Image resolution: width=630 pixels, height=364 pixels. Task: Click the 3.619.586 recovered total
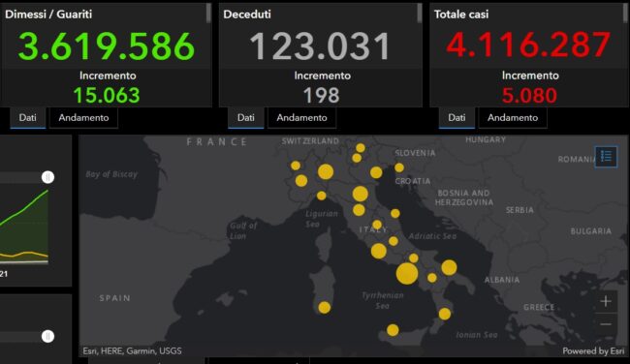107,46
